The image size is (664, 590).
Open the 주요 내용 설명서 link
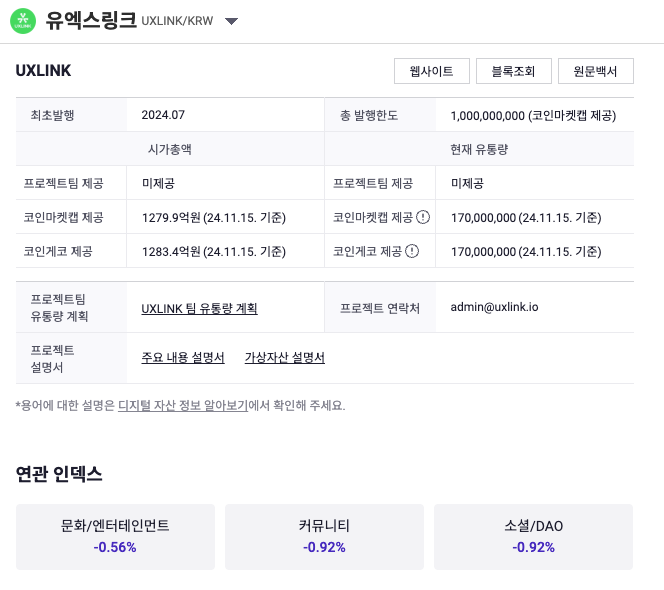(183, 357)
